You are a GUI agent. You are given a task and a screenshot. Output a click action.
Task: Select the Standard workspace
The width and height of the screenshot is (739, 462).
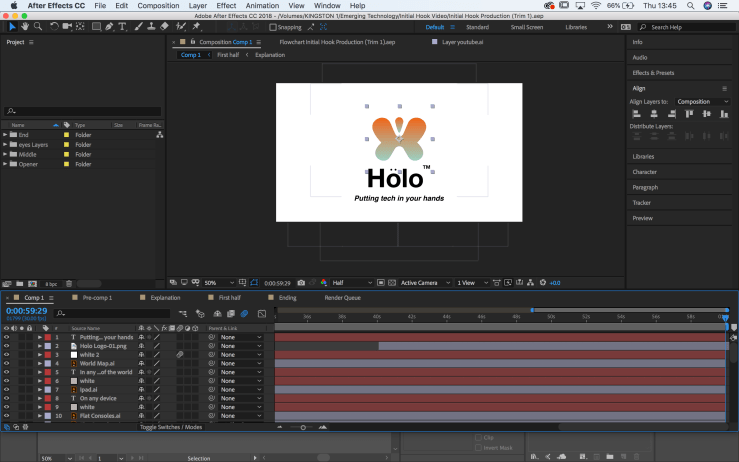click(477, 27)
